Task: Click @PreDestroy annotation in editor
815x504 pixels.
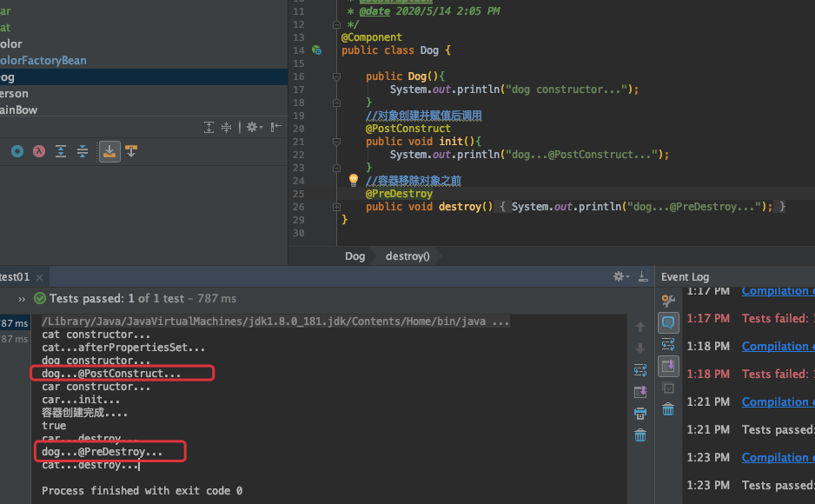Action: (399, 194)
